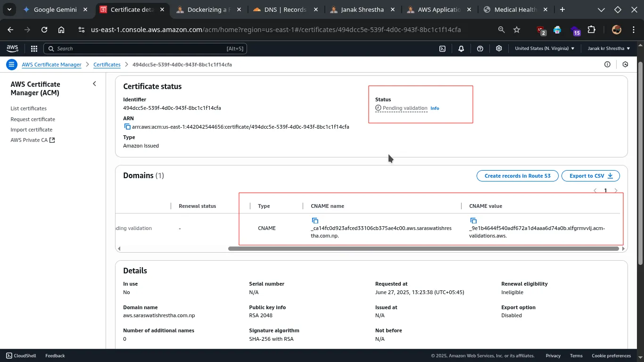644x362 pixels.
Task: Open the help question mark icon
Action: [x=480, y=49]
